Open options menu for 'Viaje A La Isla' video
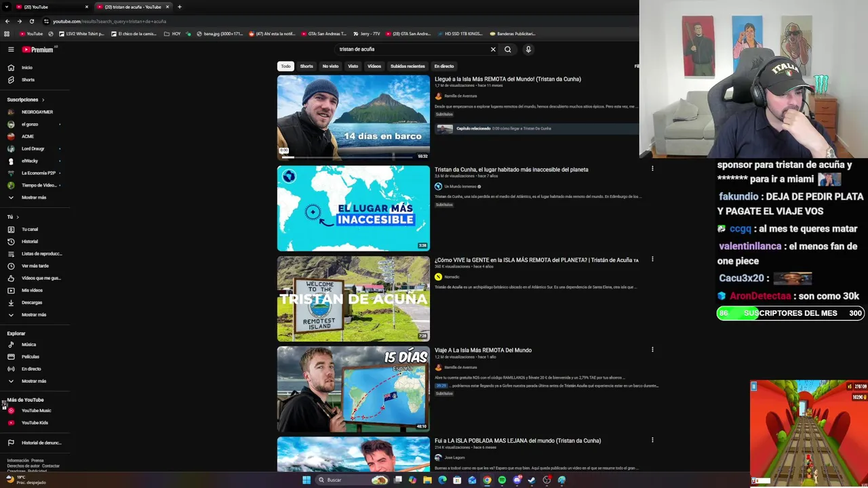The image size is (868, 488). 652,350
